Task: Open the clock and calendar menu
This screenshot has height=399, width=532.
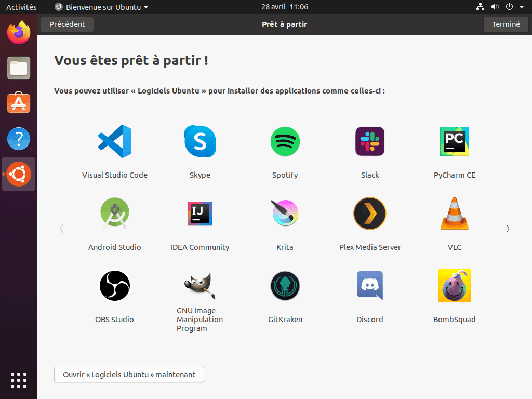Action: (285, 7)
